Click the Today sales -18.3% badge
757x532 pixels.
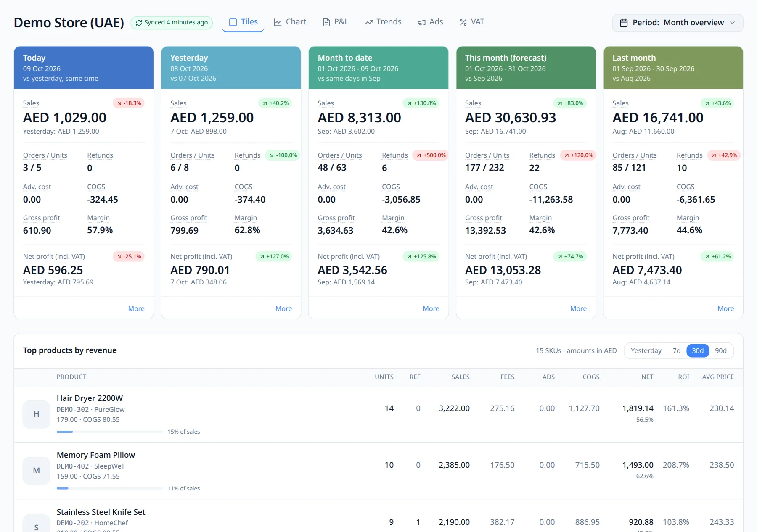[129, 103]
